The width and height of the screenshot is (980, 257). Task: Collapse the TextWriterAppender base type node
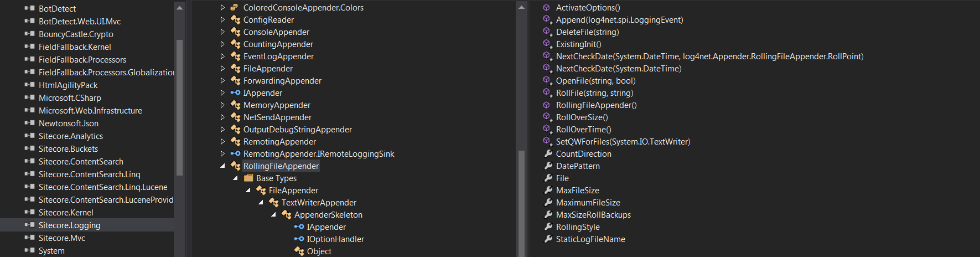pos(261,203)
